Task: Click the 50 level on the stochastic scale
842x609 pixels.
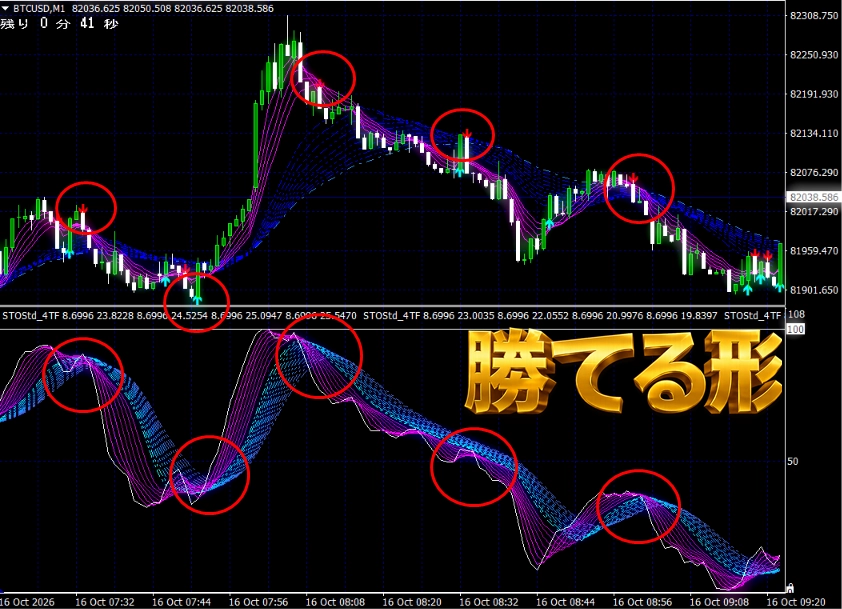Action: tap(792, 461)
